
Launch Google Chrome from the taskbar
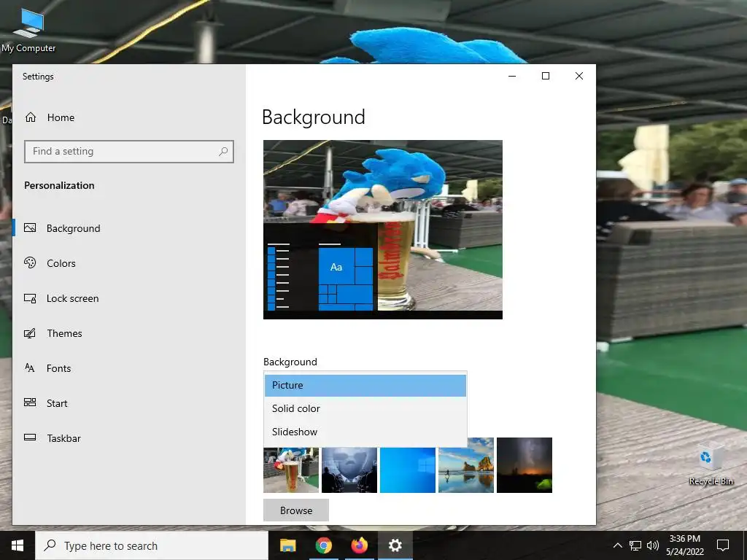coord(323,545)
